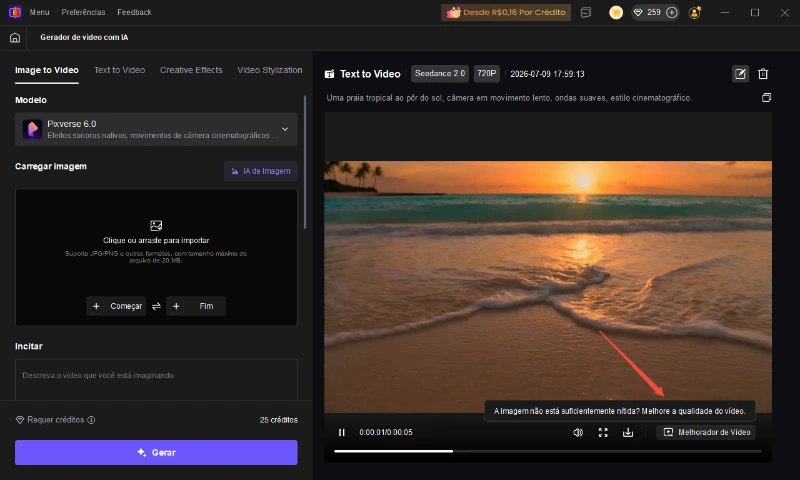Copy the prompt with the copy icon

coord(766,97)
